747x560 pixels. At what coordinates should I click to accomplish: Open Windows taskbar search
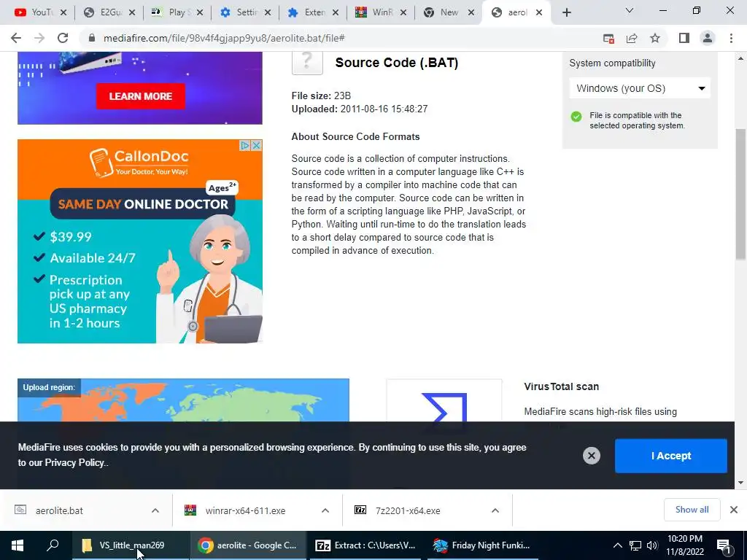click(x=53, y=545)
